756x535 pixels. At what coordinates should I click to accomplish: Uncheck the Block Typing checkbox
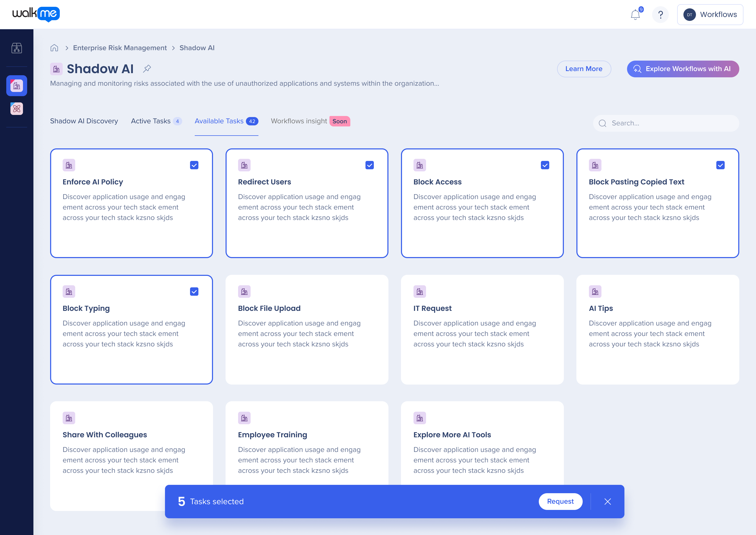pyautogui.click(x=194, y=292)
